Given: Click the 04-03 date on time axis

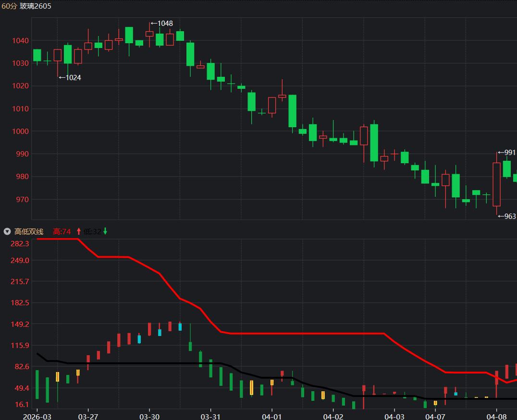Looking at the screenshot, I should pos(394,416).
